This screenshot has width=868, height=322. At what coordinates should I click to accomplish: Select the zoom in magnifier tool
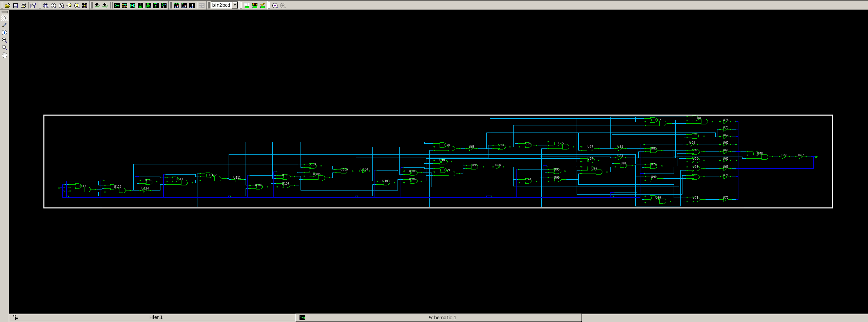[x=4, y=40]
